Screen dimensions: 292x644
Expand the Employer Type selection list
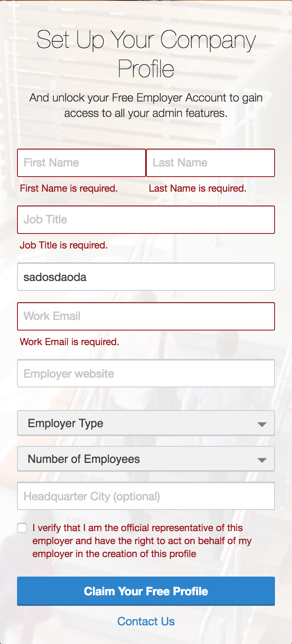(x=146, y=423)
